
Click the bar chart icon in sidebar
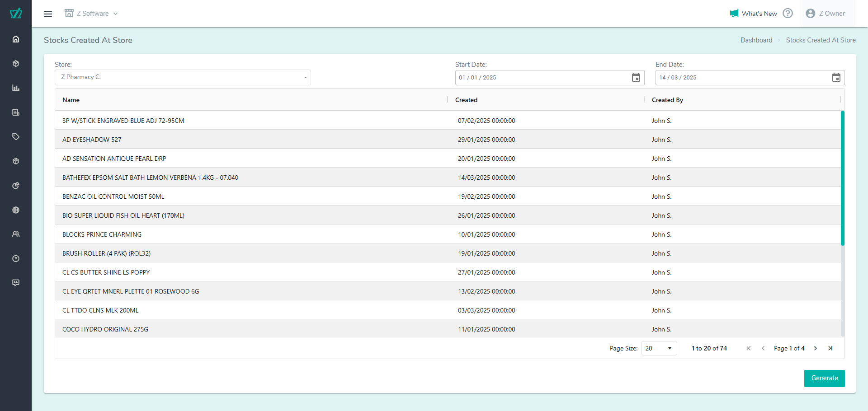[16, 88]
